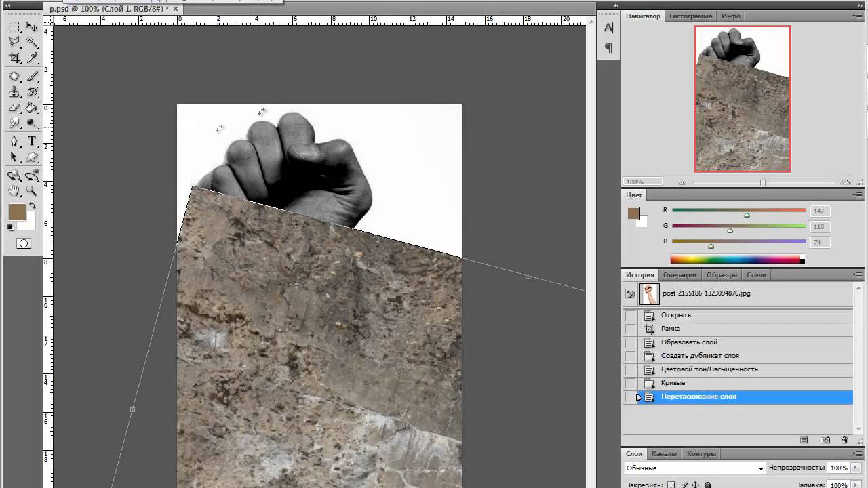
Task: Set history brush source at Создать дубликат слоя
Action: tap(631, 356)
